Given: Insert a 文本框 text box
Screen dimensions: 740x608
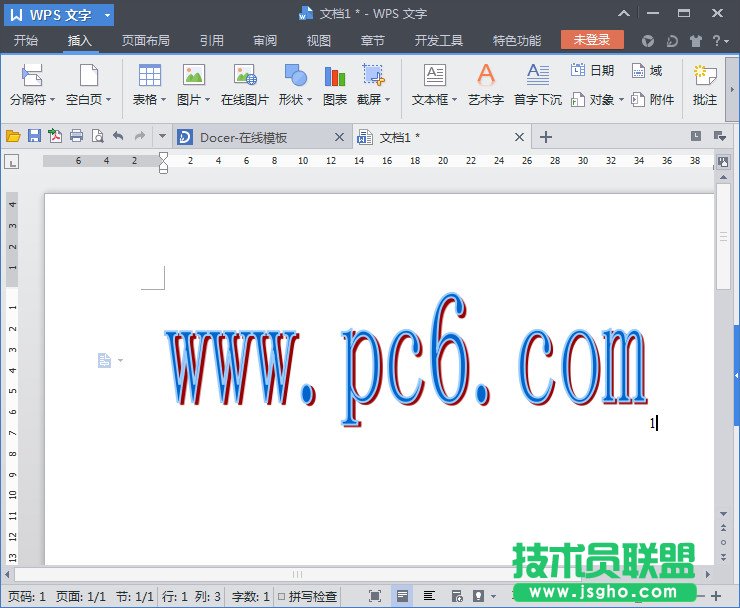Looking at the screenshot, I should coord(435,76).
